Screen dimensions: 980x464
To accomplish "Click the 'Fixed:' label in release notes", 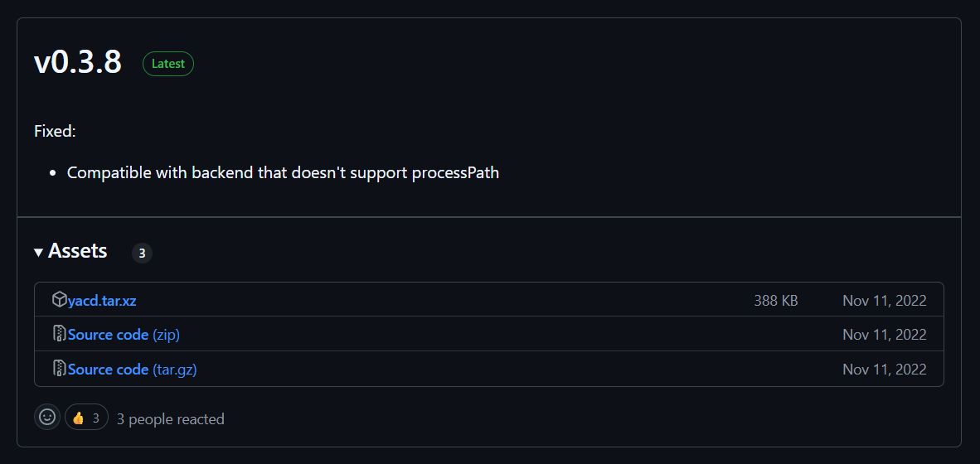I will (x=55, y=131).
